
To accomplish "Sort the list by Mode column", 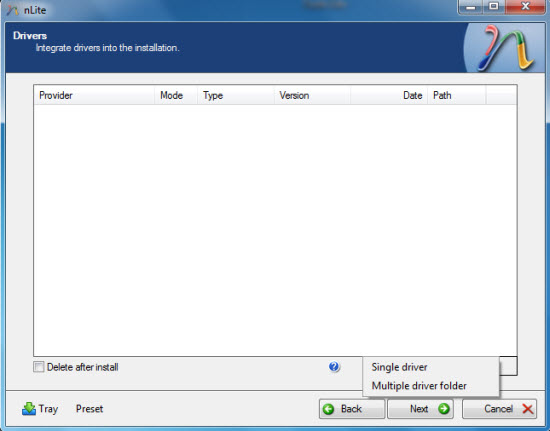I will [x=176, y=95].
